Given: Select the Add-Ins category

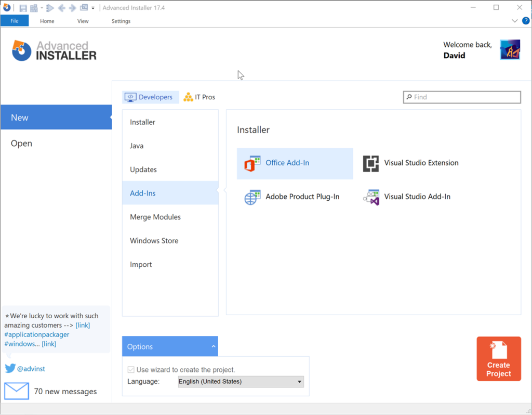Looking at the screenshot, I should coord(170,193).
